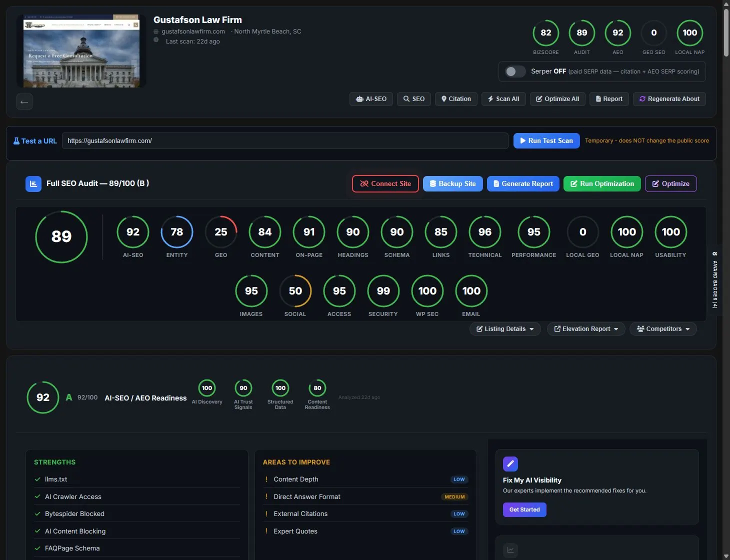The height and width of the screenshot is (560, 730).
Task: Click Run Optimization button
Action: (x=602, y=183)
